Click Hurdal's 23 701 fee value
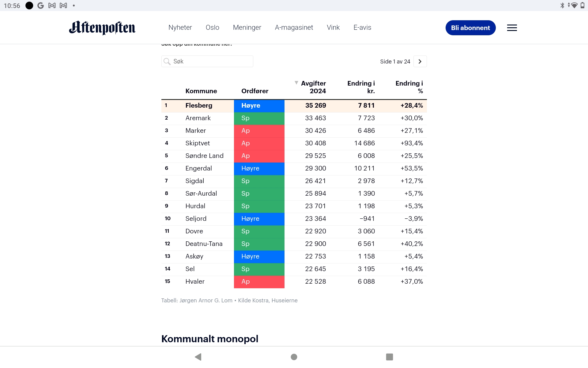The height and width of the screenshot is (368, 588). pyautogui.click(x=315, y=206)
